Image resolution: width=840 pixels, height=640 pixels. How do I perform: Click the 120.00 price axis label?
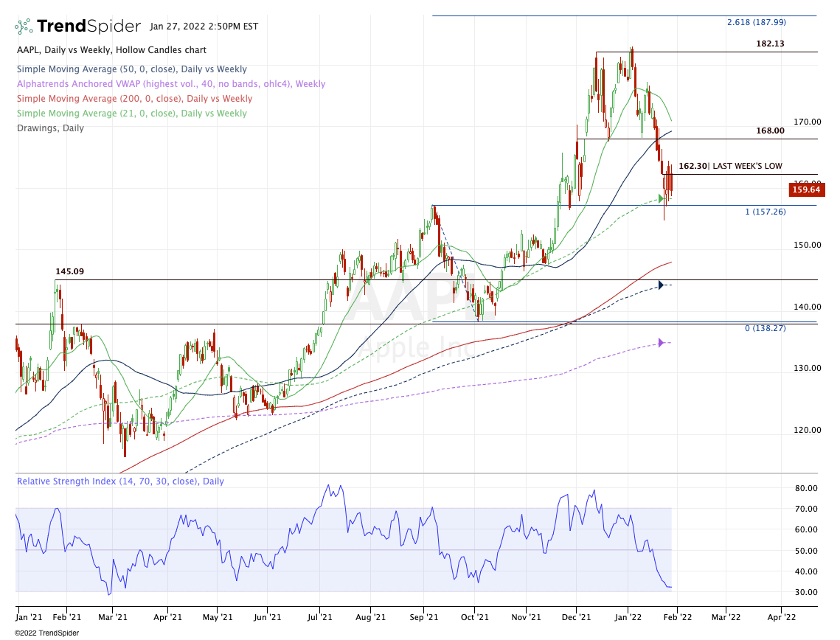[x=808, y=430]
